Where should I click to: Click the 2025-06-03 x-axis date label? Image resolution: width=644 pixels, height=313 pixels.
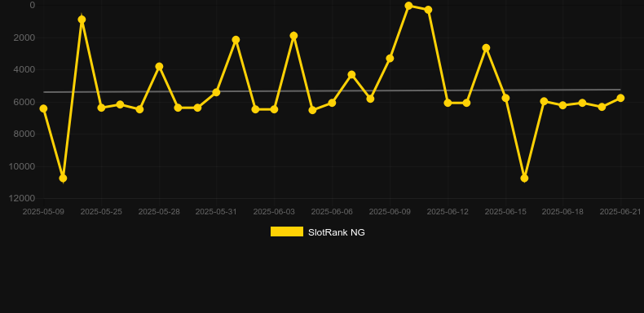tap(274, 212)
